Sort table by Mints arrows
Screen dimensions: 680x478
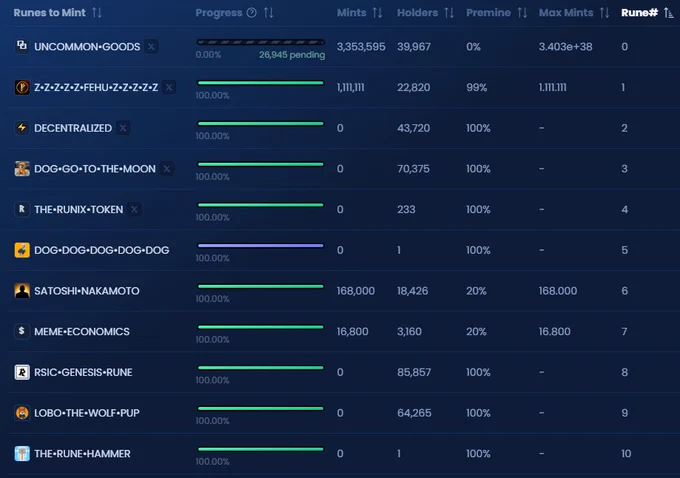(377, 13)
